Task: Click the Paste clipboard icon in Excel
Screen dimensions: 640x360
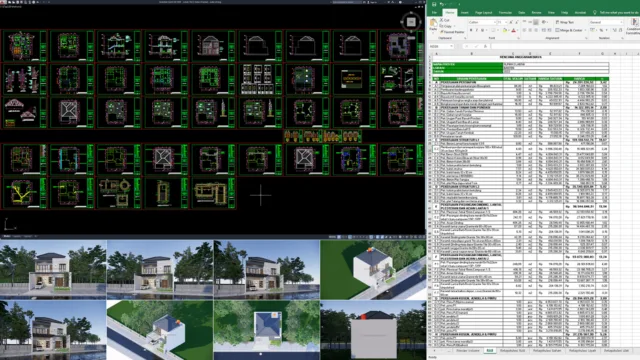Action: [x=433, y=22]
